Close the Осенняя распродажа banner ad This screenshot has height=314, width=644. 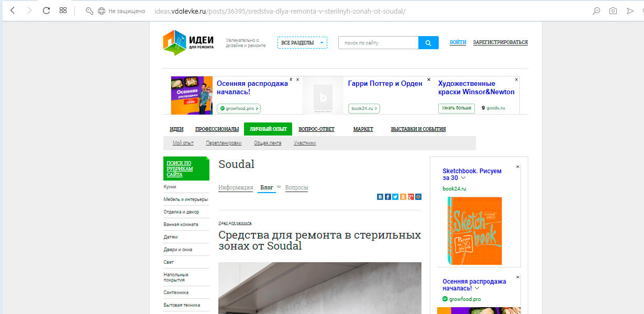tap(297, 80)
